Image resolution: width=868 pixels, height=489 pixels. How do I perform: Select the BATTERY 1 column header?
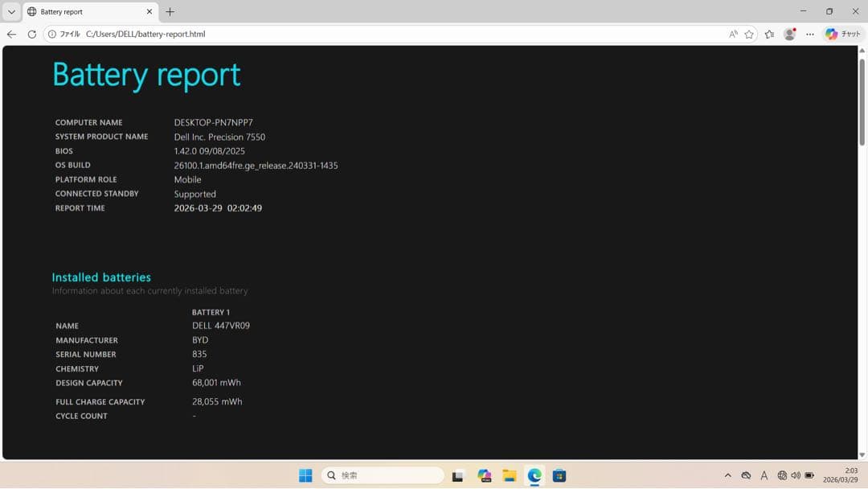coord(211,312)
